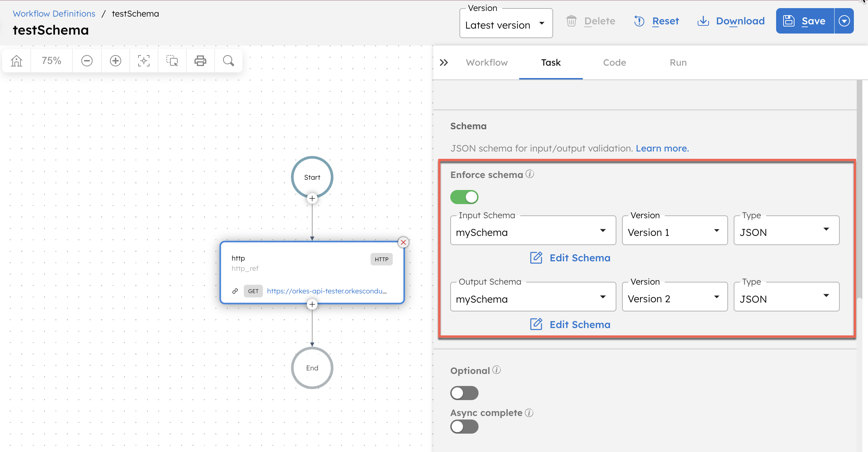Screen dimensions: 868x452
Task: Click the Save button
Action: click(805, 21)
